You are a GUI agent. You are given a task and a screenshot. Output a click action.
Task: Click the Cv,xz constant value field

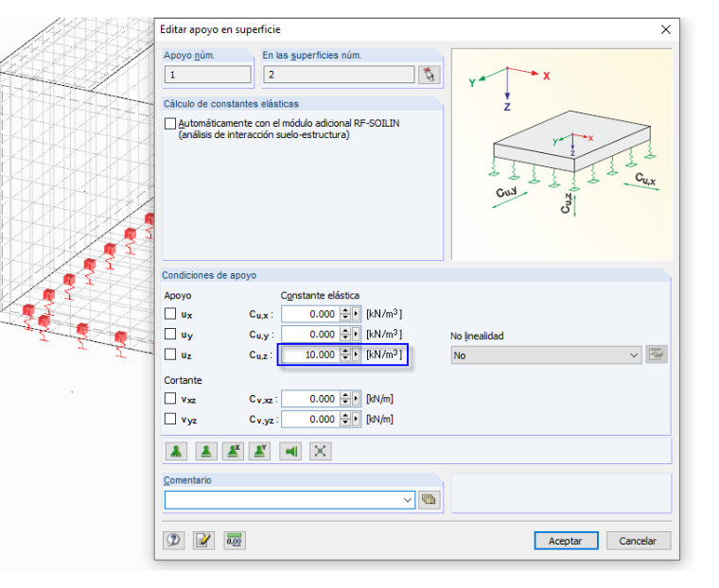click(x=311, y=399)
